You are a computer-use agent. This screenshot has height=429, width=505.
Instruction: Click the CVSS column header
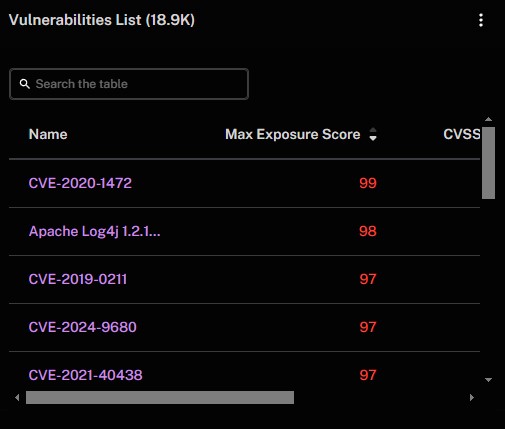tap(461, 134)
